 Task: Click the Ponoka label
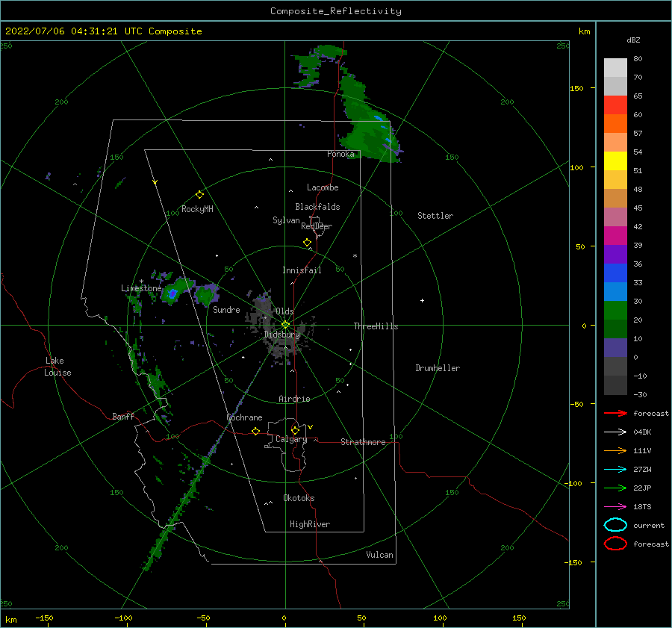[340, 154]
